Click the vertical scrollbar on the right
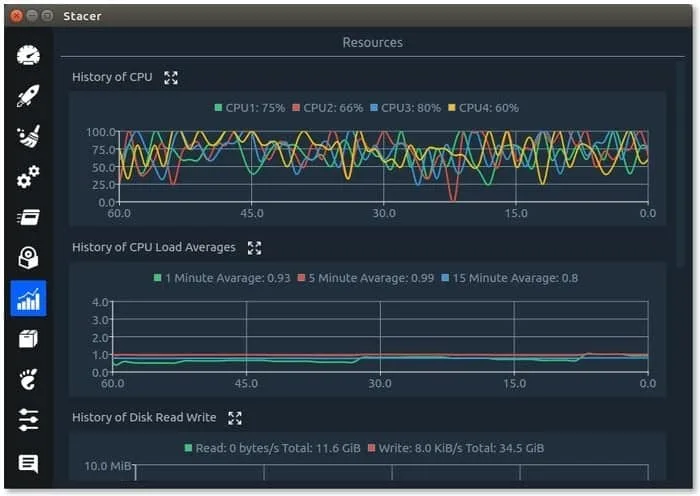The width and height of the screenshot is (700, 496). [x=680, y=165]
